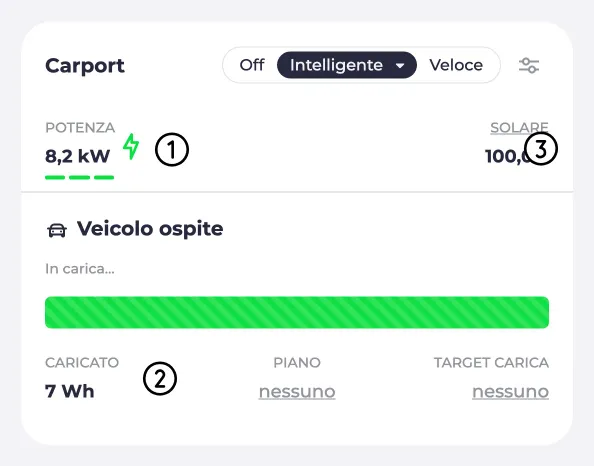
Task: Open the Veicolo ospite vehicle title
Action: [150, 229]
